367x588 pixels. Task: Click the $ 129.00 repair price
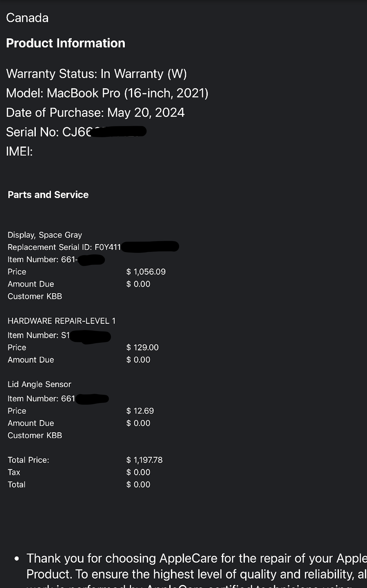coord(142,348)
